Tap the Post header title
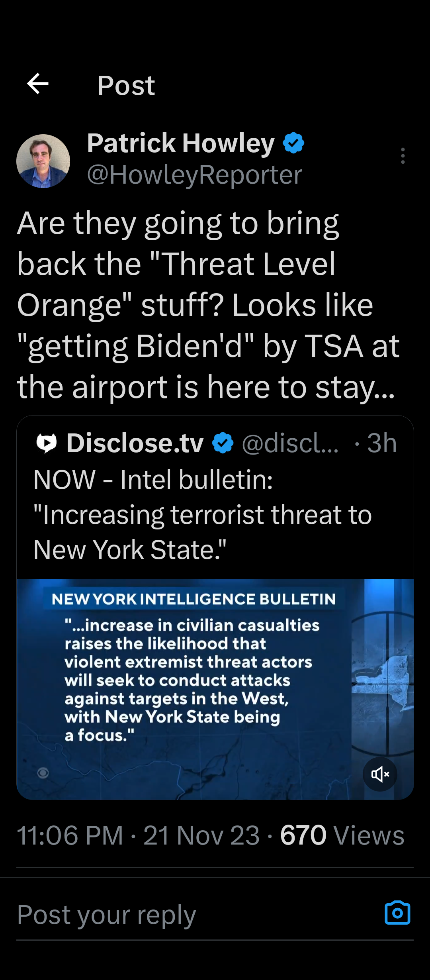Image resolution: width=430 pixels, height=980 pixels. (126, 85)
